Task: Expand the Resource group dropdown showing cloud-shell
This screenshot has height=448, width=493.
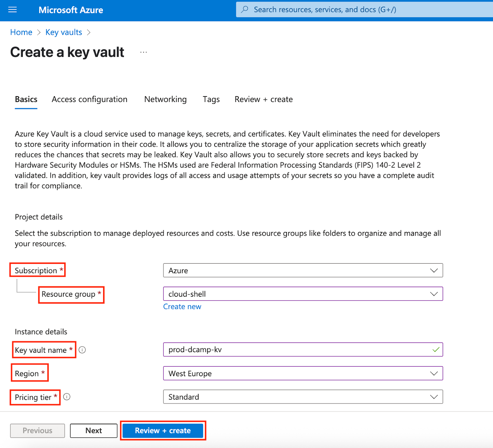Action: (x=303, y=294)
